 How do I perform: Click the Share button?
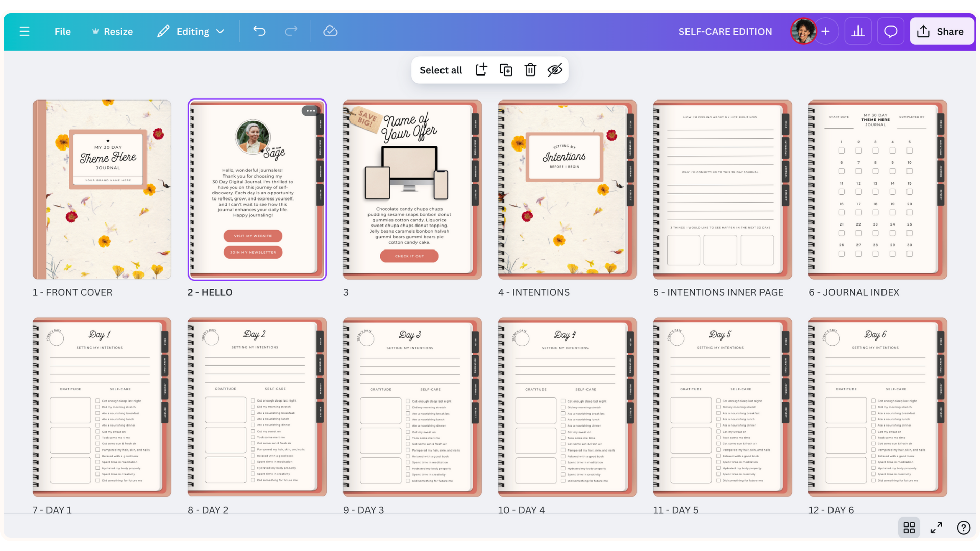click(x=942, y=31)
